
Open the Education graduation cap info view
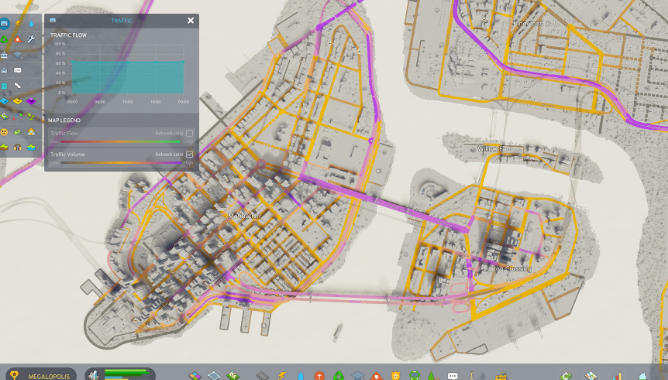(x=17, y=55)
